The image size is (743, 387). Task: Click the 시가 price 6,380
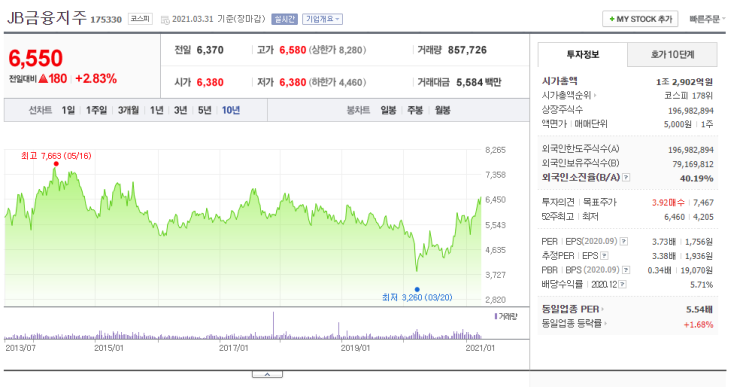tap(210, 82)
